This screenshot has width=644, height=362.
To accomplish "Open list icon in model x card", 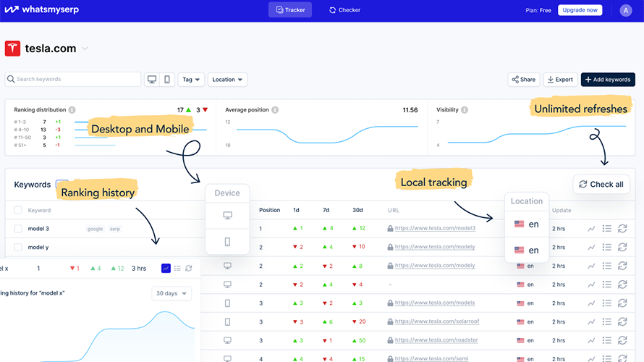I will (x=177, y=269).
